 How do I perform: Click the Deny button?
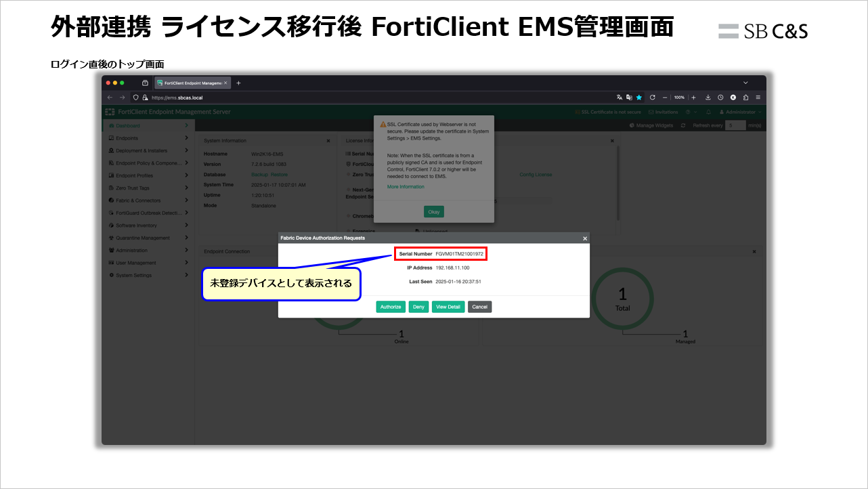point(418,307)
